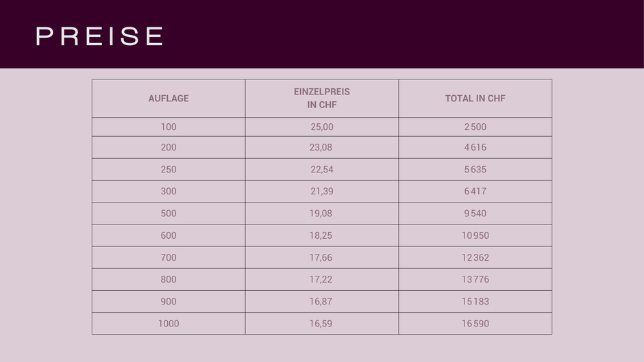The width and height of the screenshot is (644, 362).
Task: Select the total value 16 590
Action: 475,324
